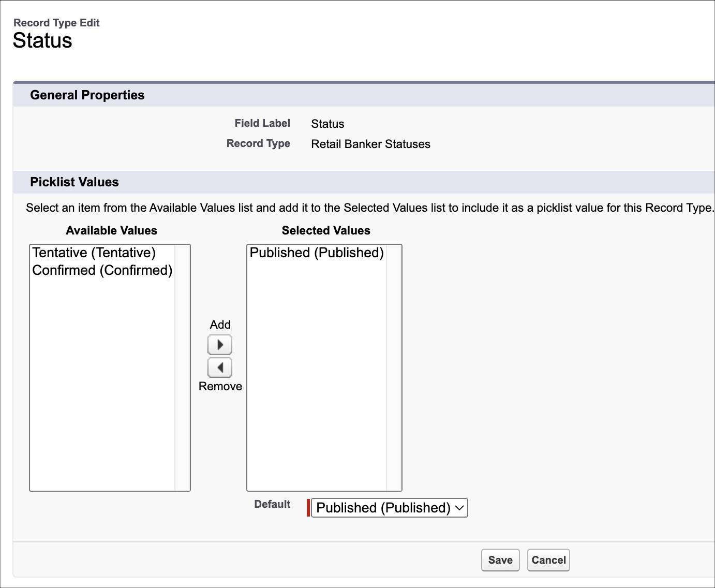Click the Record Type Edit breadcrumb text
The width and height of the screenshot is (715, 588).
56,23
